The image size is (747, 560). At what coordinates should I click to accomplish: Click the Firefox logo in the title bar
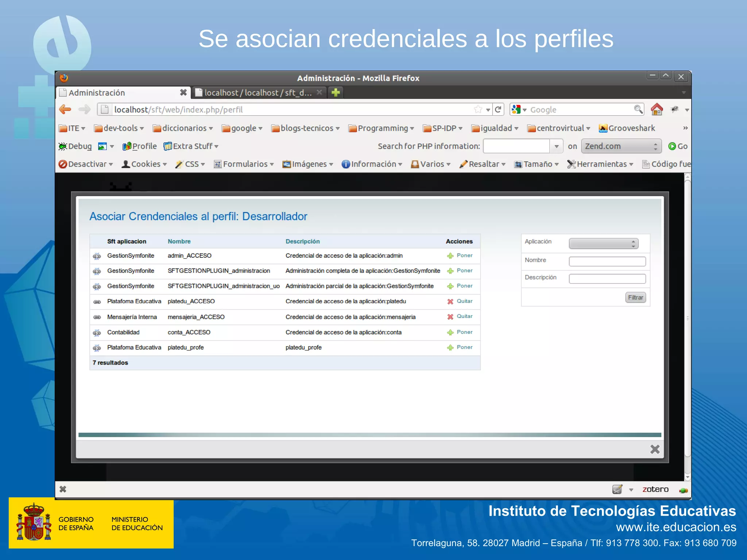(x=64, y=78)
